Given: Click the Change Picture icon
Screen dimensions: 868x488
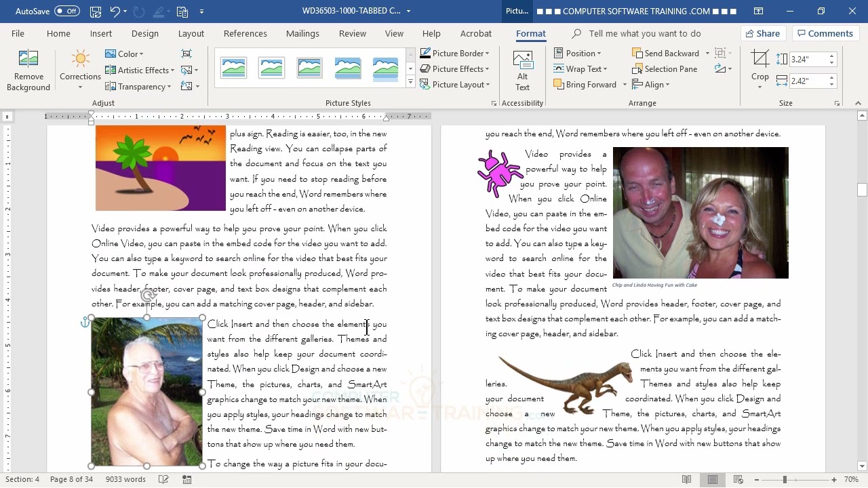Looking at the screenshot, I should [x=186, y=70].
